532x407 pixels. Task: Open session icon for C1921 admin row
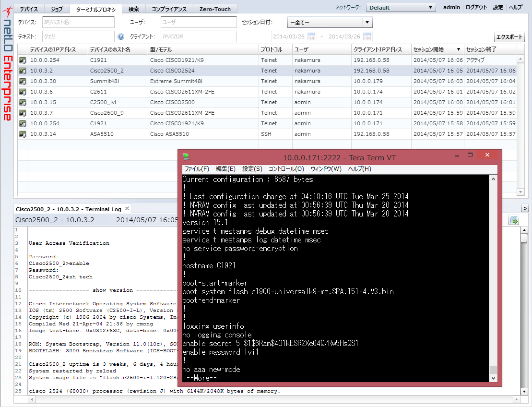click(x=23, y=123)
